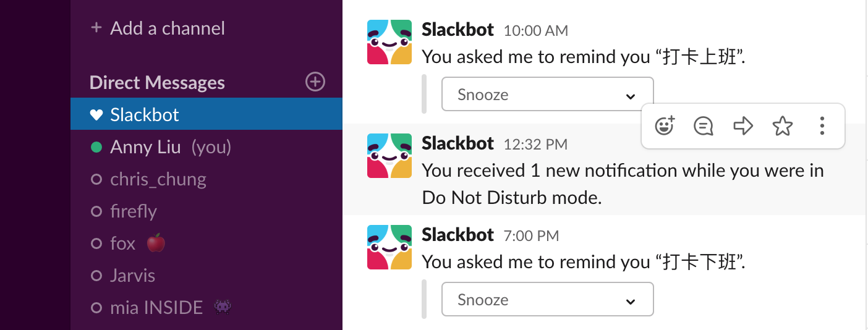Image resolution: width=868 pixels, height=330 pixels.
Task: Open Anny Liu (you) direct message
Action: 206,147
